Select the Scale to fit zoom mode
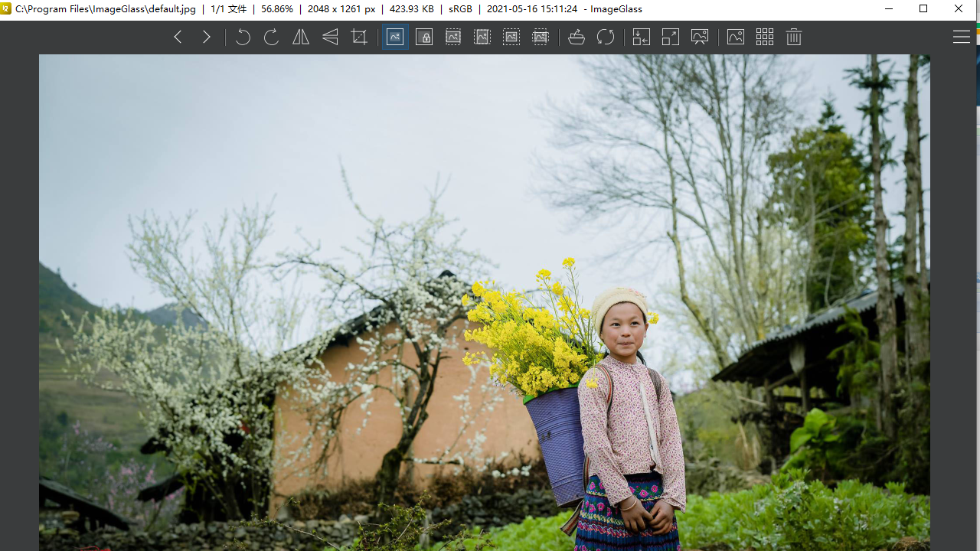980x551 pixels. [511, 37]
